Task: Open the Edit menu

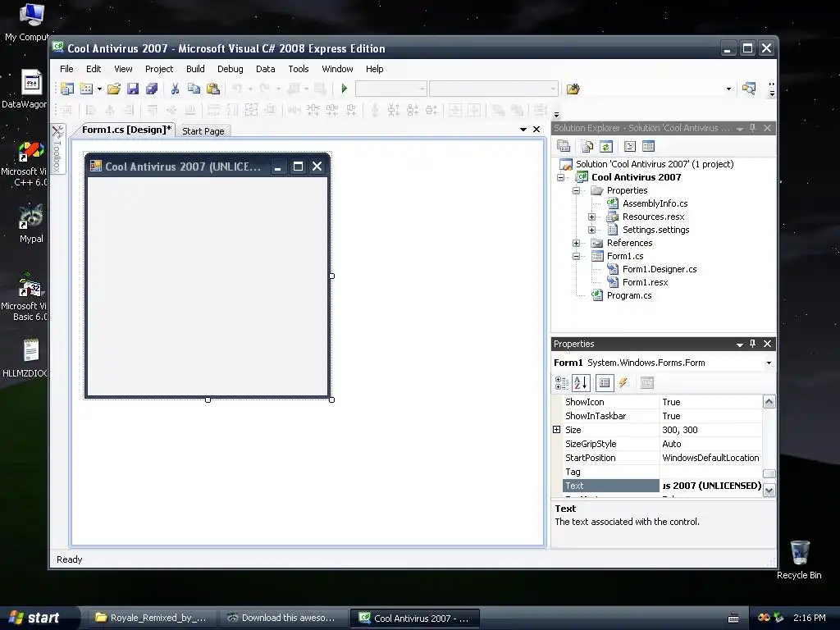Action: coord(94,69)
